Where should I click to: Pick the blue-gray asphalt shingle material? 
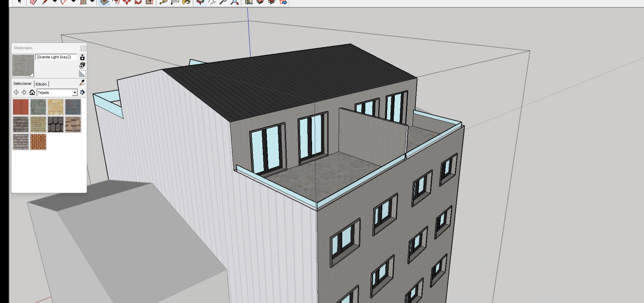click(73, 107)
